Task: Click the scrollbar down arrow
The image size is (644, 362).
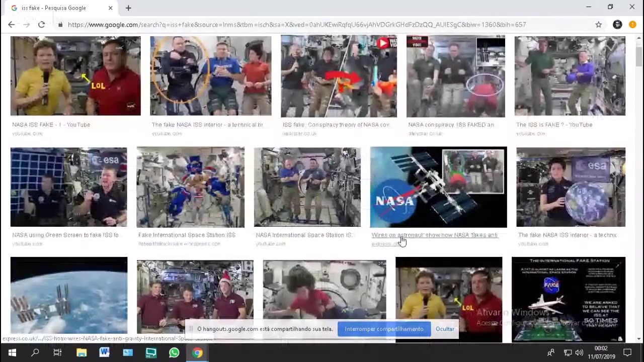Action: coord(639,339)
